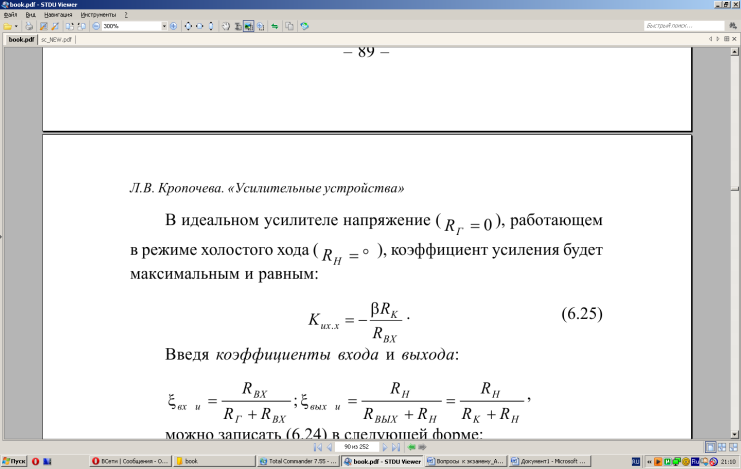741x469 pixels.
Task: Click the copy pages icon
Action: 289,26
